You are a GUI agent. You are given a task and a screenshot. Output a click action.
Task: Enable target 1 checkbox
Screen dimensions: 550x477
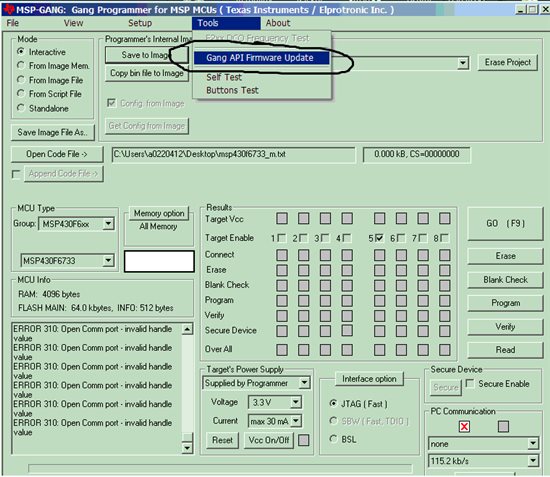click(x=282, y=238)
